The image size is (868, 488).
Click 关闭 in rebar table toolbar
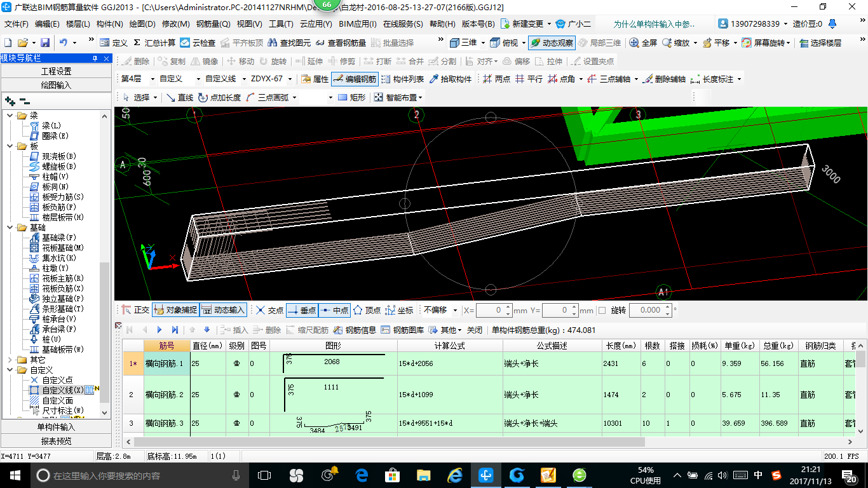tap(475, 330)
